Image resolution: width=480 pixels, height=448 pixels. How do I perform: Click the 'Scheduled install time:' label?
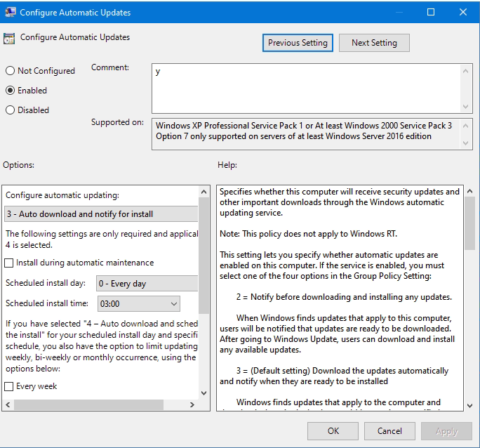(47, 303)
